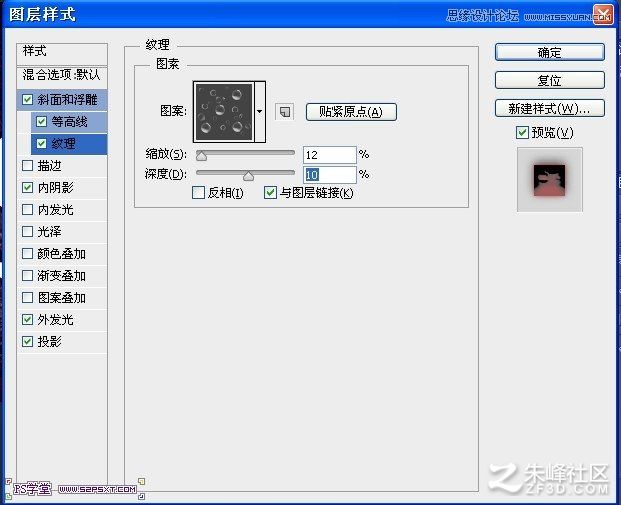The height and width of the screenshot is (505, 621).
Task: Click the 新建样式(W)... button
Action: pyautogui.click(x=550, y=108)
